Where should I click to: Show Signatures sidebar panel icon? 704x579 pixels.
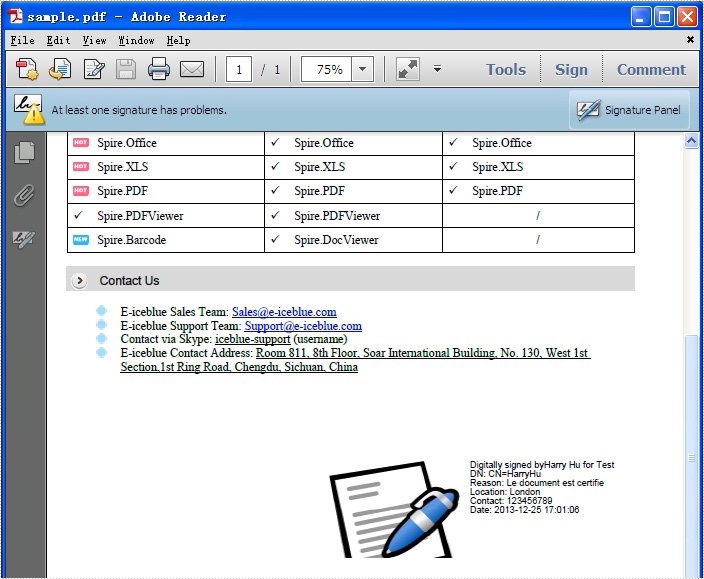coord(24,239)
